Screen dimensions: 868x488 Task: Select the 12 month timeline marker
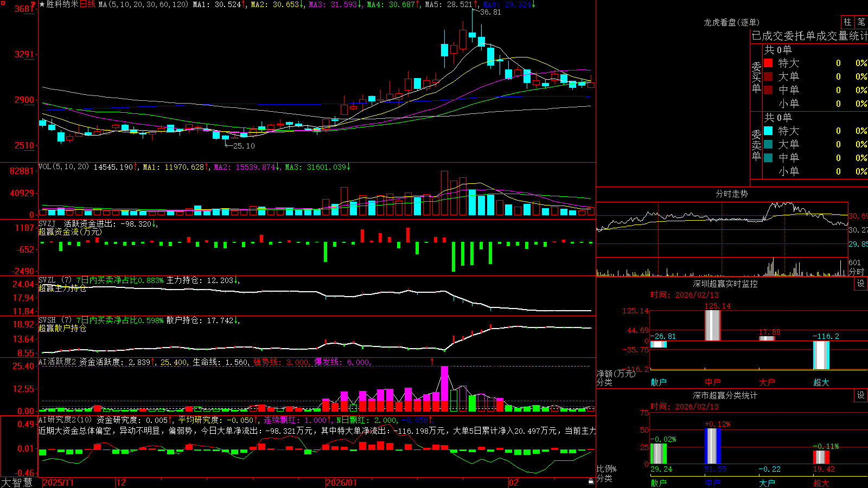tap(122, 483)
